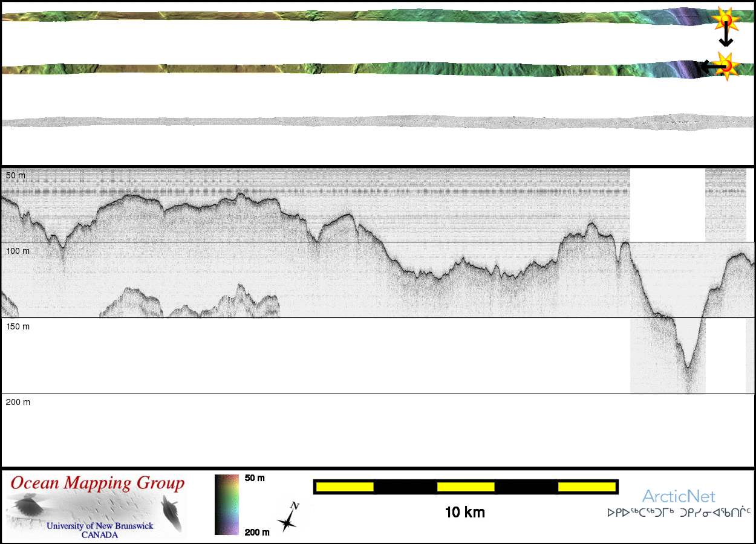This screenshot has width=756, height=544.
Task: Click the depth color scale bar
Action: pos(227,505)
